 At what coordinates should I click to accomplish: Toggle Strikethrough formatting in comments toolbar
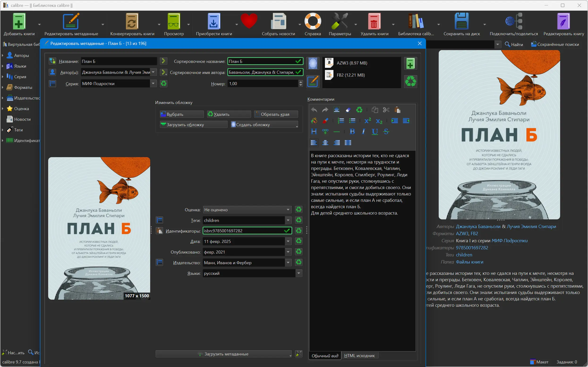[386, 132]
